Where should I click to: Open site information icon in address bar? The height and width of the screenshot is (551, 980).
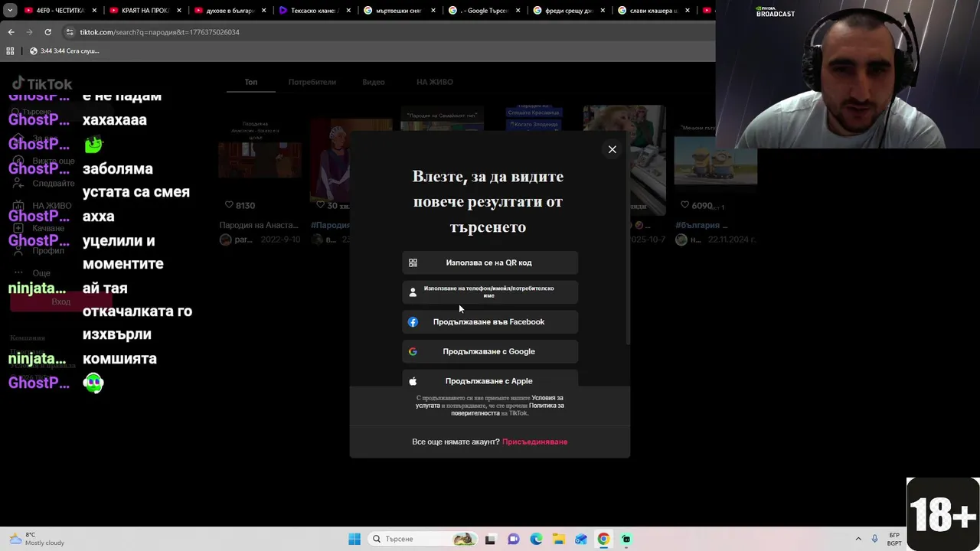pyautogui.click(x=70, y=32)
